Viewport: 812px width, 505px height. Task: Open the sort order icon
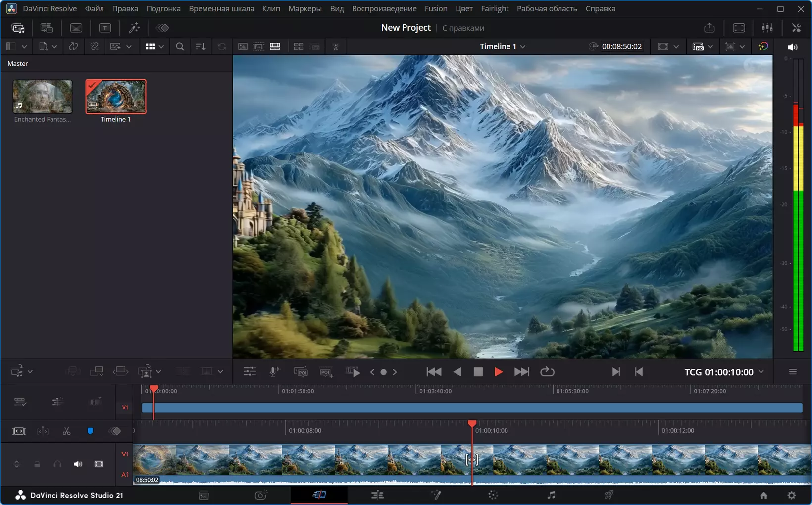click(201, 46)
